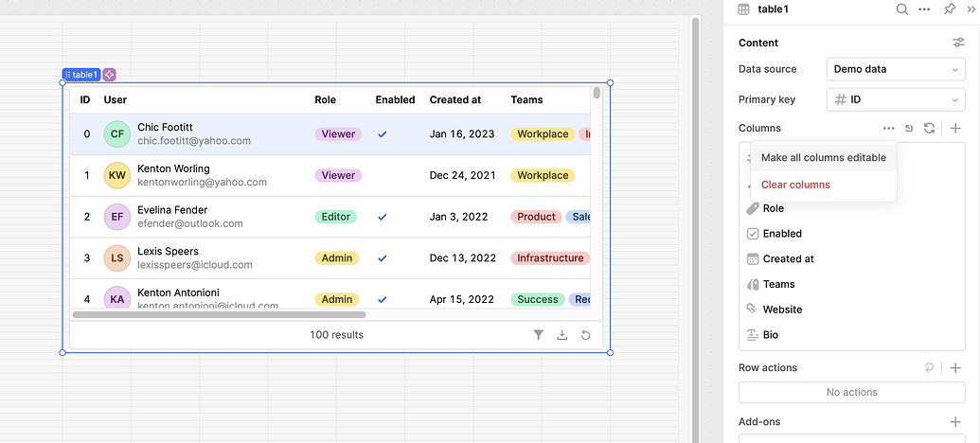Open the Primary key dropdown
Screen dimensions: 980x443
pos(896,99)
